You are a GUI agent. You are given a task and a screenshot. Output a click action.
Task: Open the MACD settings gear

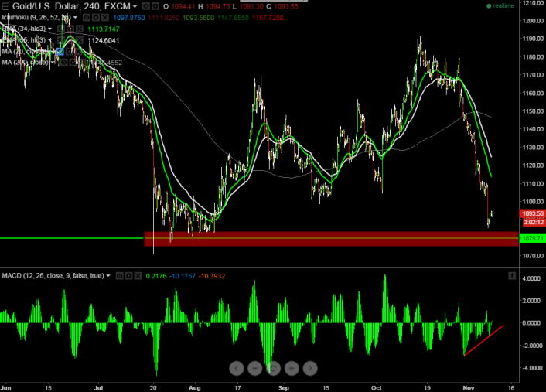pyautogui.click(x=129, y=276)
